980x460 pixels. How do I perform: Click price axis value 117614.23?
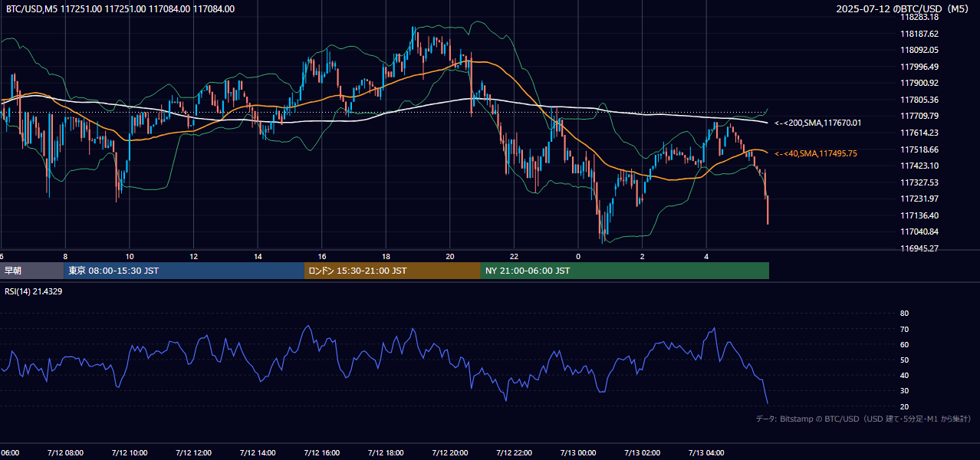(x=919, y=133)
